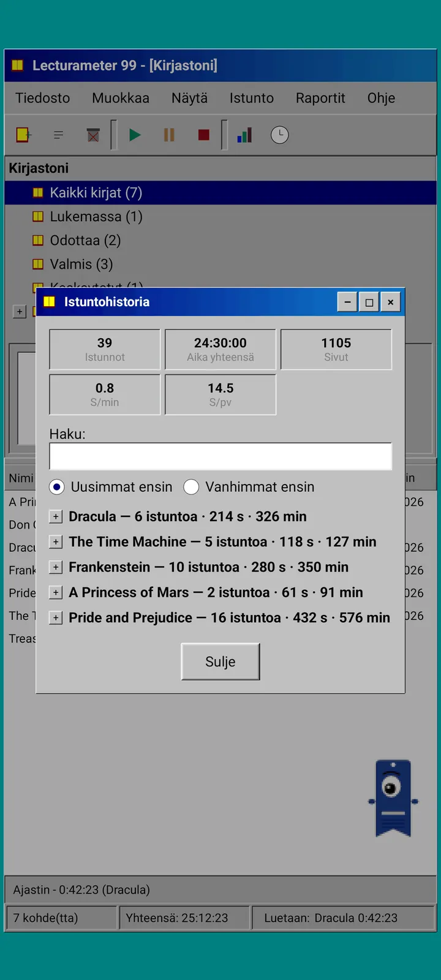
Task: Click the 0.8 S/min stat box
Action: [105, 394]
